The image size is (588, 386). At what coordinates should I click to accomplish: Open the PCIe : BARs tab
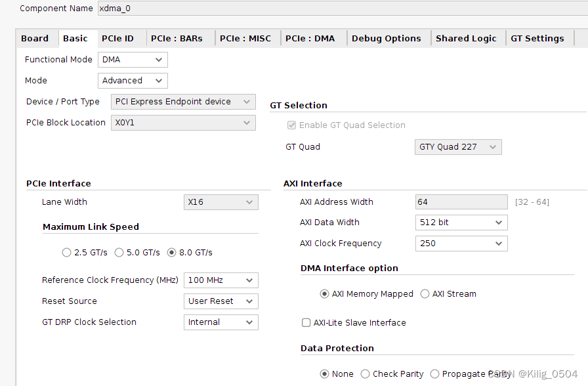tap(179, 38)
